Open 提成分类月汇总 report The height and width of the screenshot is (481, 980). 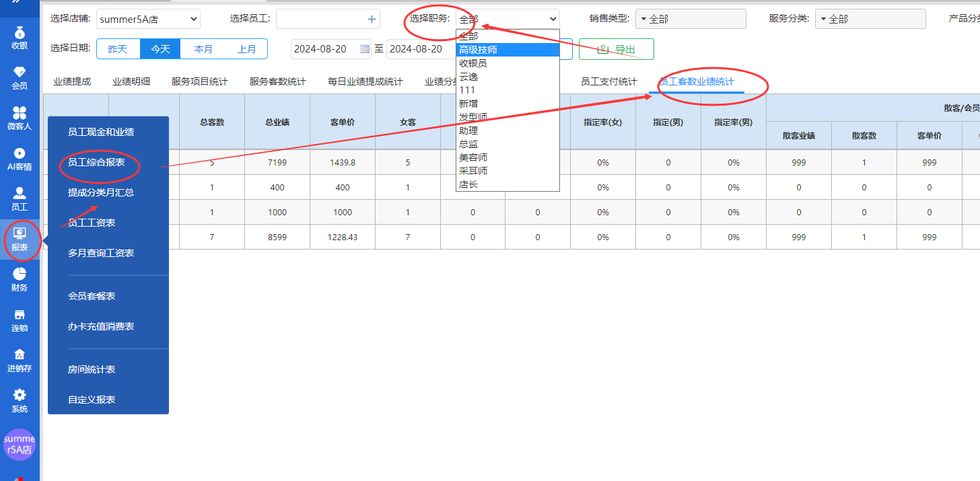click(x=101, y=192)
